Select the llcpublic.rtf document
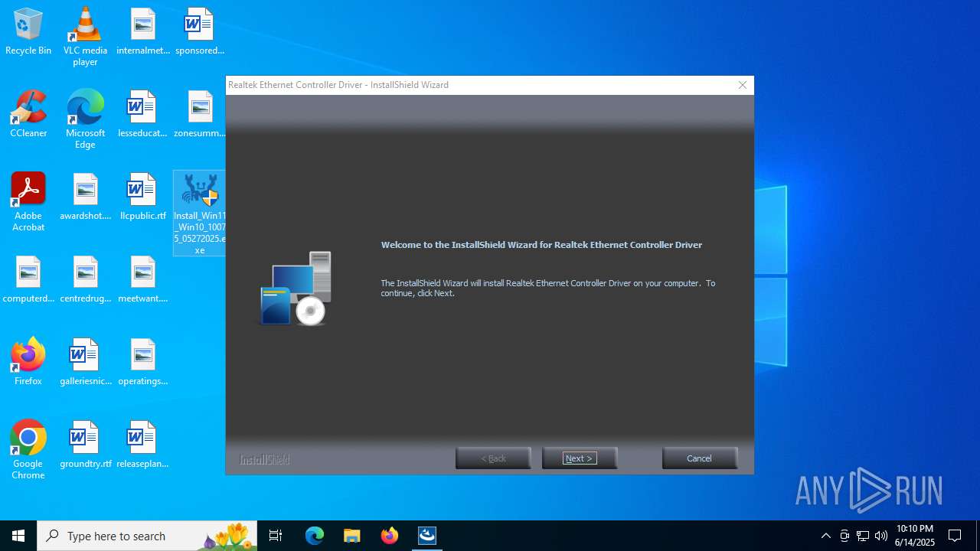 [x=143, y=197]
